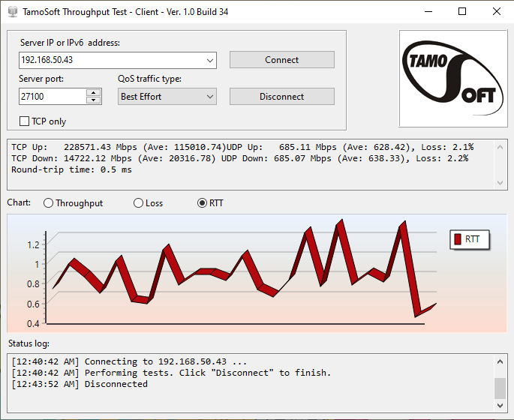The image size is (514, 420).
Task: Decrease server port with down arrow
Action: tap(94, 100)
